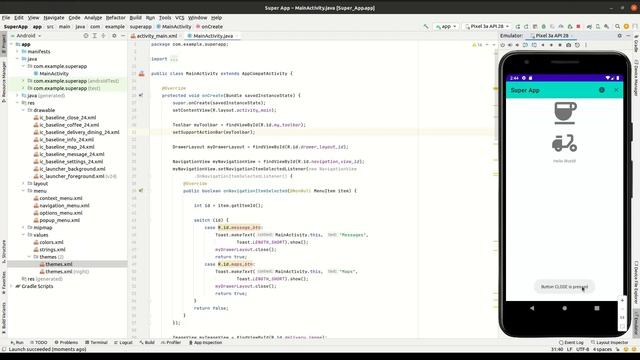Tap the emulator Android recents square button

click(x=597, y=308)
